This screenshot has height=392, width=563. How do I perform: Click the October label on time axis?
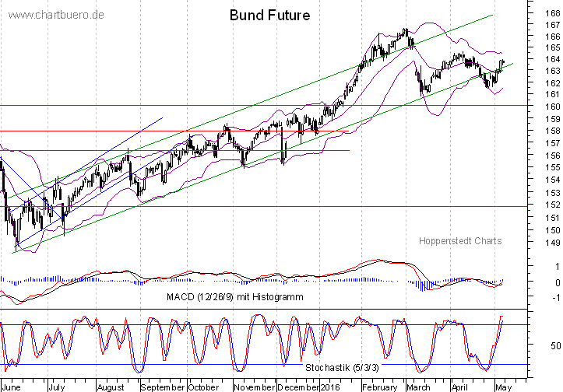click(x=203, y=387)
